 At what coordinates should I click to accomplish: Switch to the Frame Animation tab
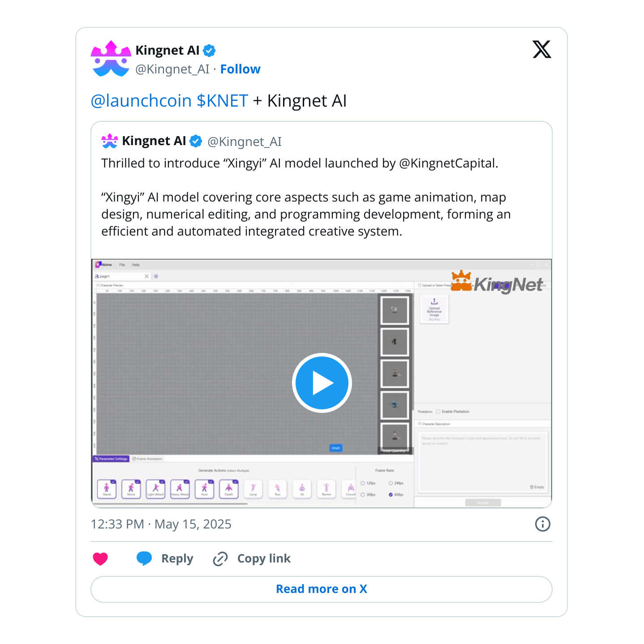click(147, 459)
